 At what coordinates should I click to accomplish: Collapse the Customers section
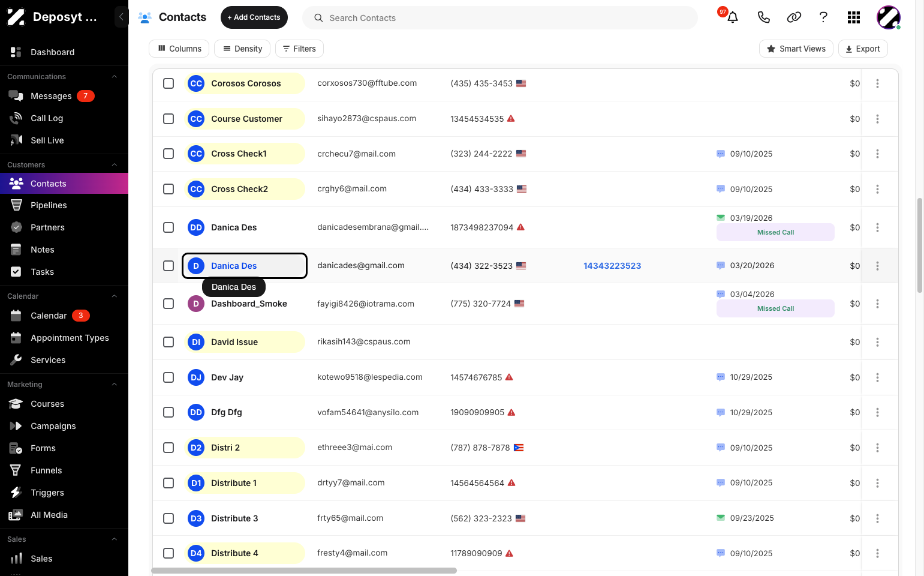(114, 165)
